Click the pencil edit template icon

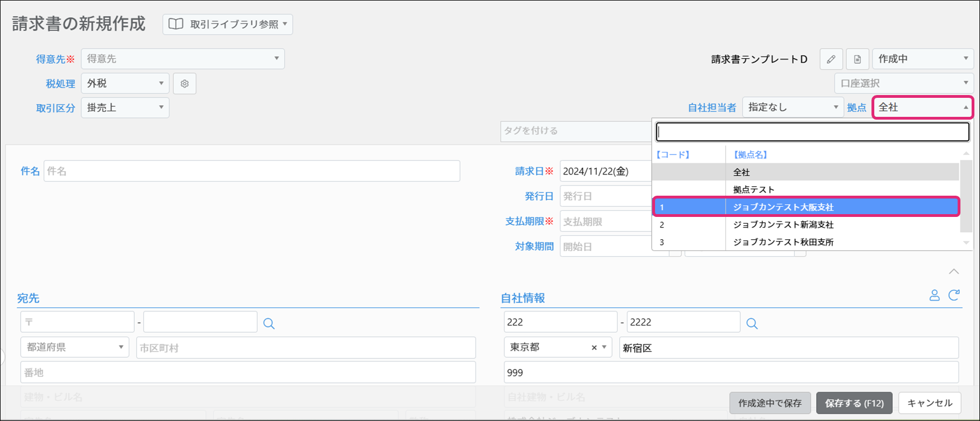(x=831, y=59)
